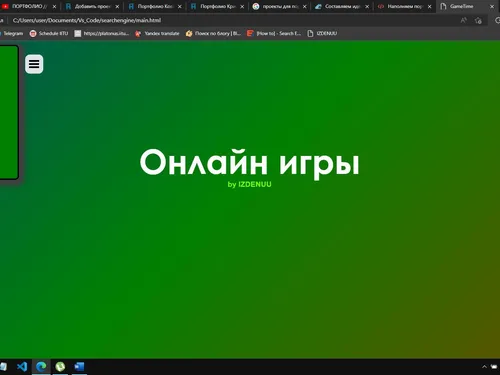The width and height of the screenshot is (500, 375).
Task: Open the Schedule IITU bookmark
Action: point(49,33)
